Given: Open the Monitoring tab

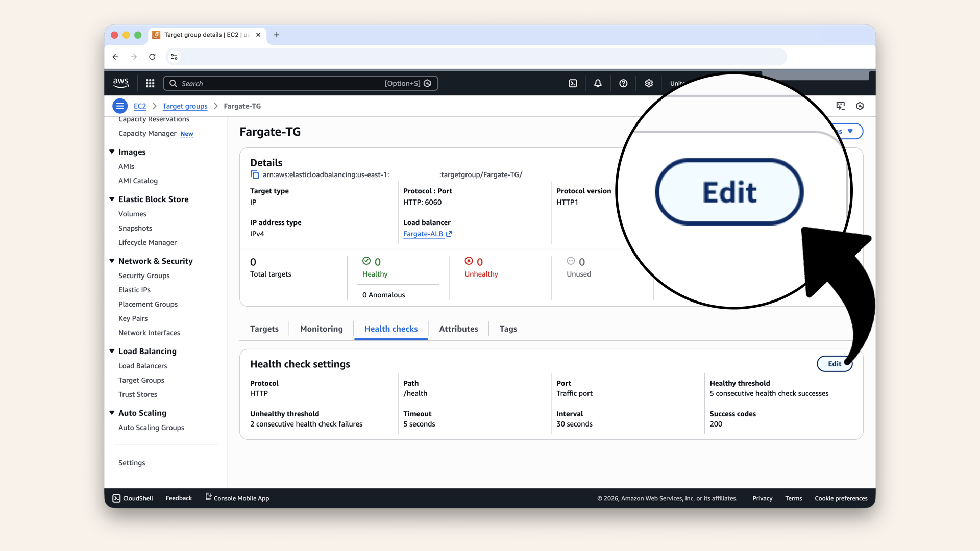Looking at the screenshot, I should click(x=321, y=329).
